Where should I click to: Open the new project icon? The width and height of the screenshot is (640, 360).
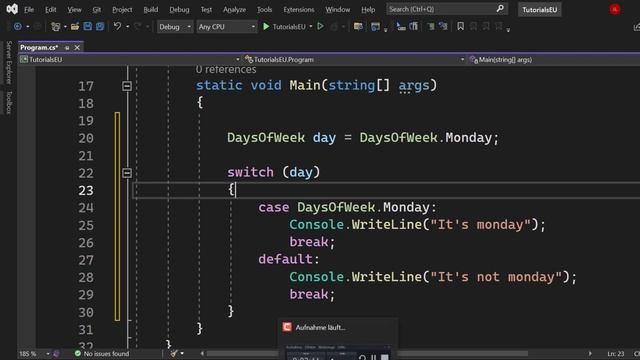(55, 27)
